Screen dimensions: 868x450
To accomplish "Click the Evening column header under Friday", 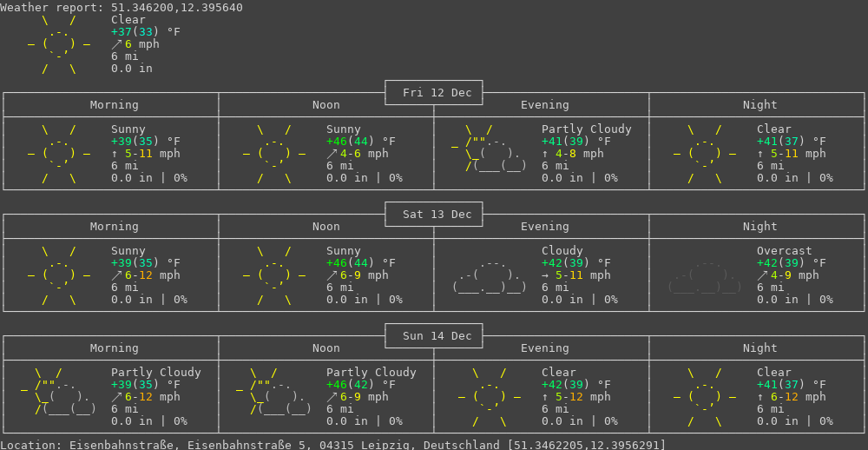I will [544, 105].
